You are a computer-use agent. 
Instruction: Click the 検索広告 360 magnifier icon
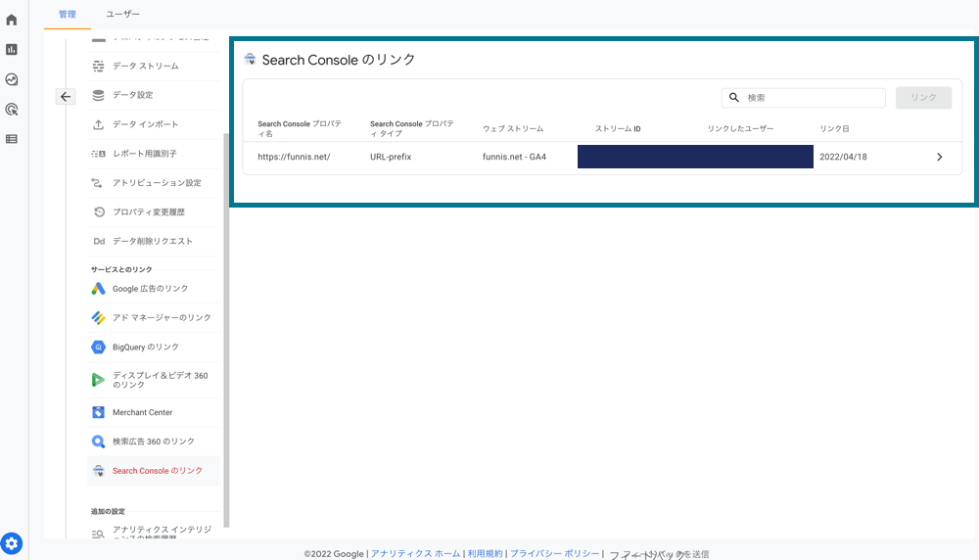coord(98,442)
